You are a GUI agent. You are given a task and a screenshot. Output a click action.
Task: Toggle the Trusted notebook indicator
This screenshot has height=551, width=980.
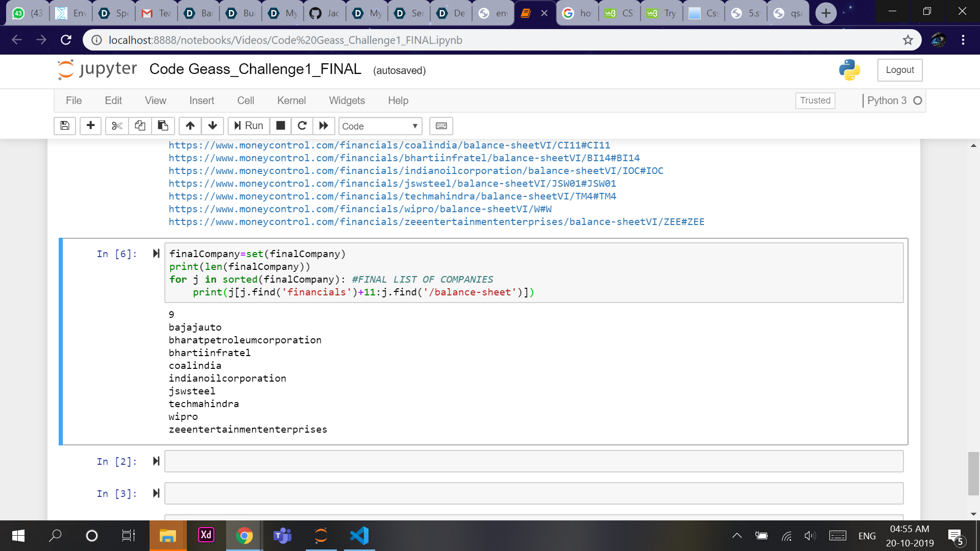pyautogui.click(x=815, y=101)
